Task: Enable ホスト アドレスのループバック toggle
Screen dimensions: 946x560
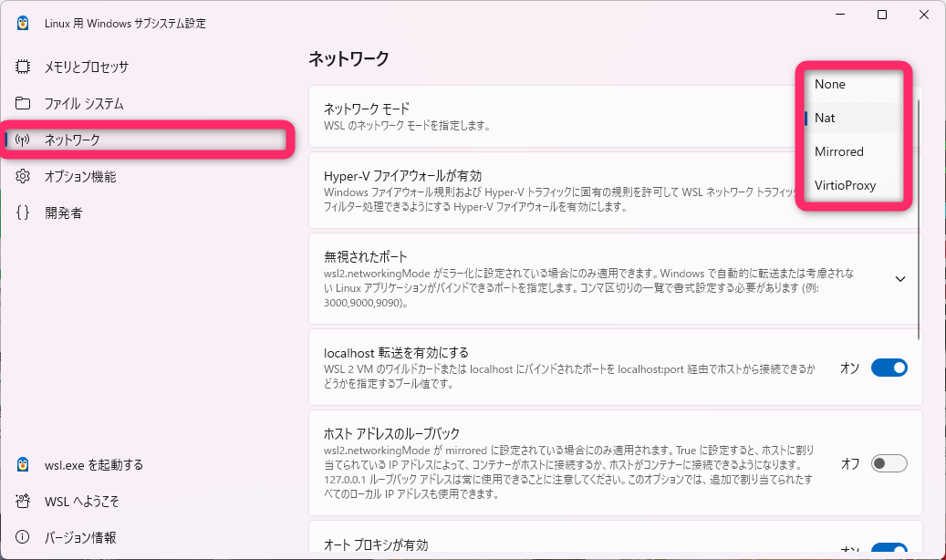Action: 889,463
